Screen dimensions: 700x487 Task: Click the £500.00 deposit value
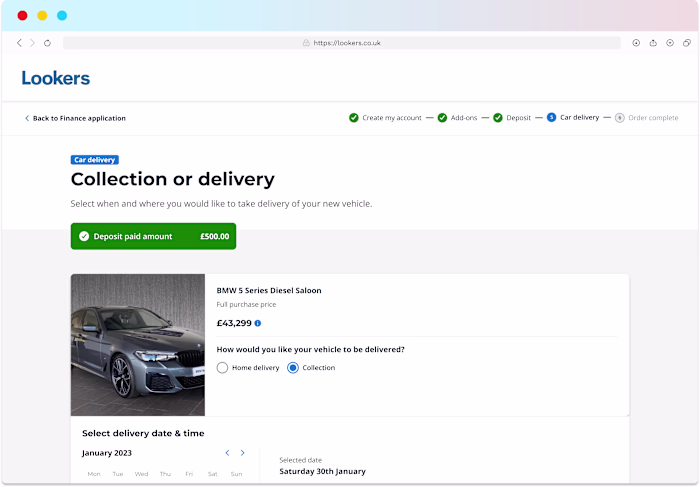click(x=215, y=237)
